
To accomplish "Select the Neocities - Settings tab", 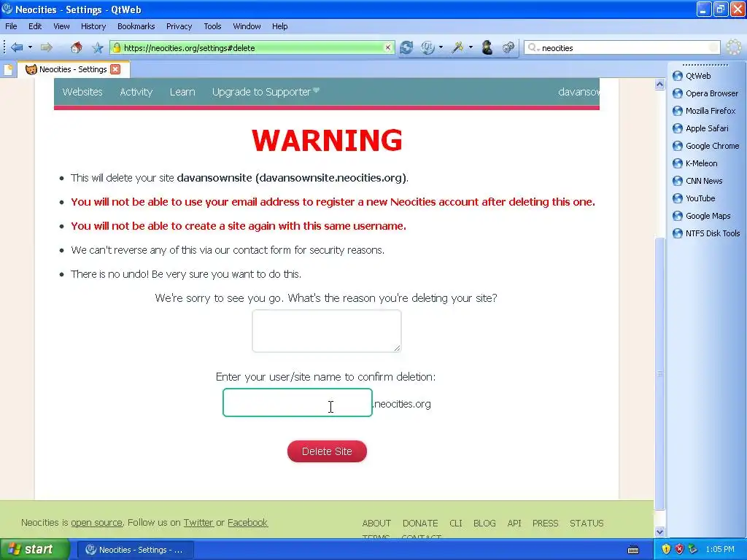I will (73, 69).
